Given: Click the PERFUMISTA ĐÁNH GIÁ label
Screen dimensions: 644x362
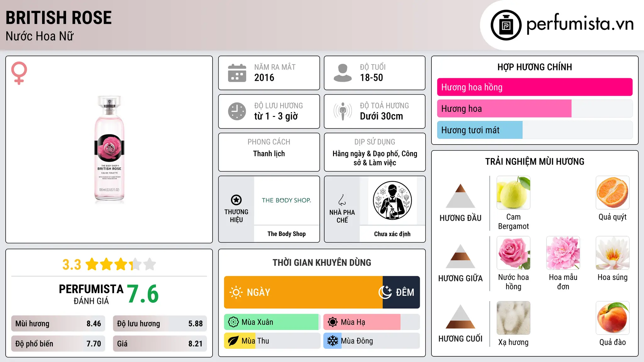Looking at the screenshot, I should point(91,294).
